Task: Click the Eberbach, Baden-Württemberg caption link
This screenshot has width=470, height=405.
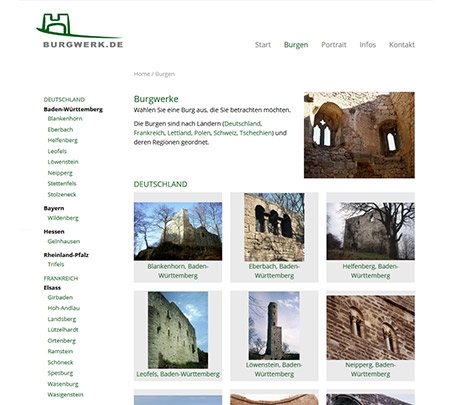Action: (274, 271)
